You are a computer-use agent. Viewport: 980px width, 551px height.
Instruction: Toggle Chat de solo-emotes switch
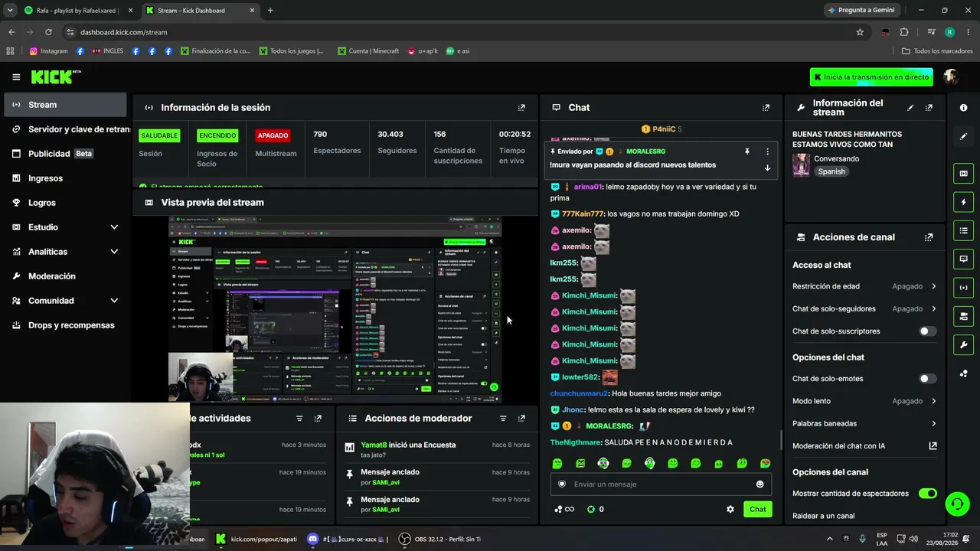[x=927, y=379]
